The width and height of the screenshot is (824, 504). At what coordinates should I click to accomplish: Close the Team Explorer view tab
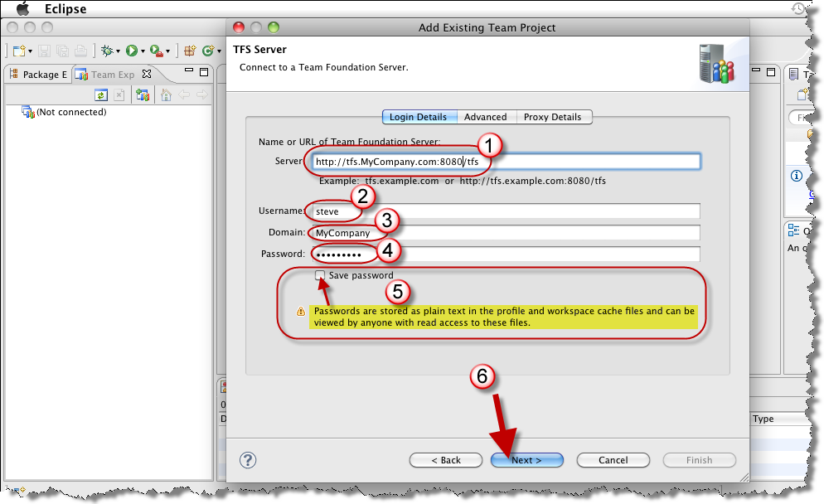coord(147,74)
